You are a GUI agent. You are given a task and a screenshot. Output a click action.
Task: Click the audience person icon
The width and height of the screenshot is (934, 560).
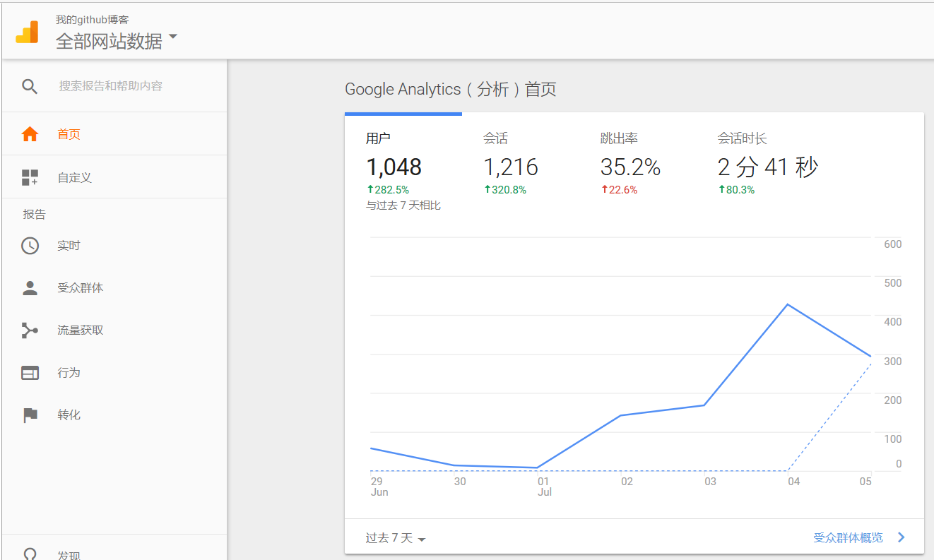pyautogui.click(x=30, y=288)
